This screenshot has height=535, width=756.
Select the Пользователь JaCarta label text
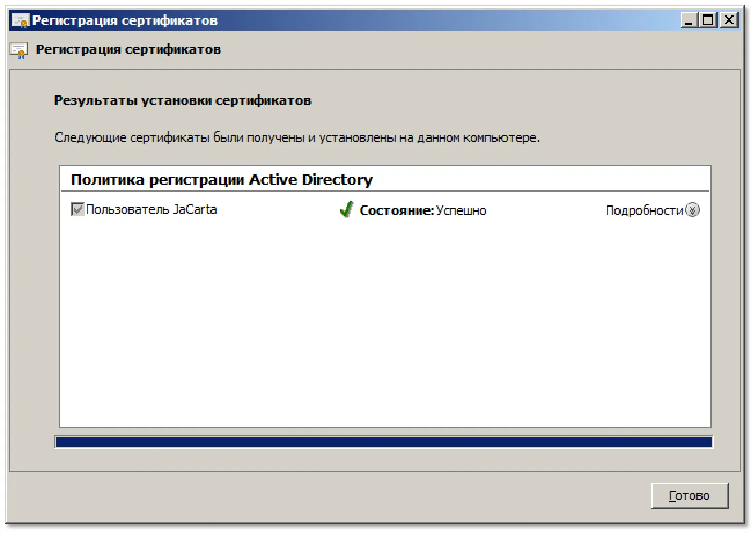pyautogui.click(x=151, y=209)
